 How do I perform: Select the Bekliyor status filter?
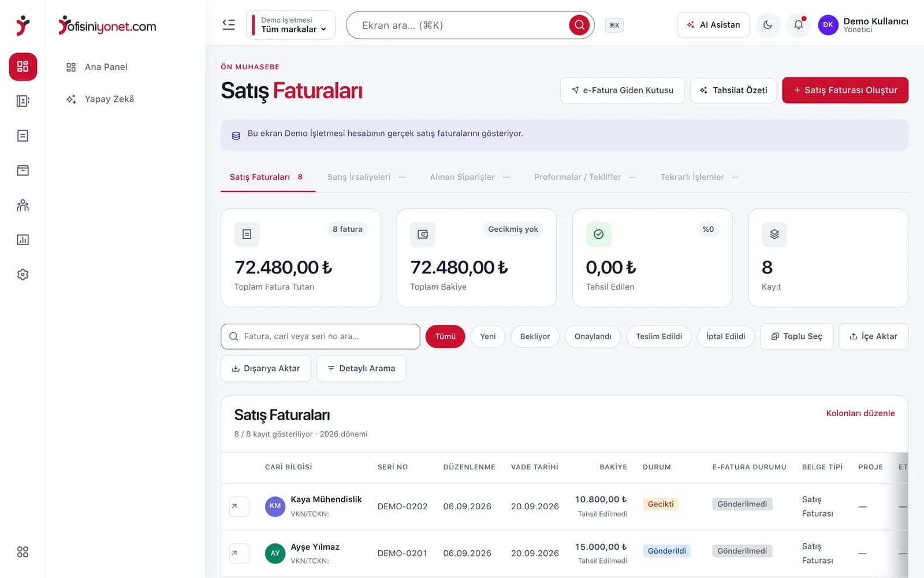click(x=535, y=336)
